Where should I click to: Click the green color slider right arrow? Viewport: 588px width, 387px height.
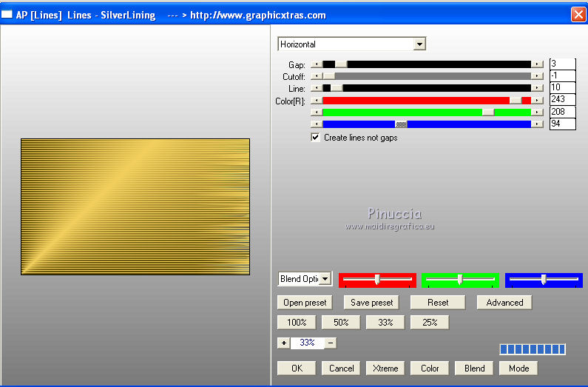pyautogui.click(x=538, y=112)
